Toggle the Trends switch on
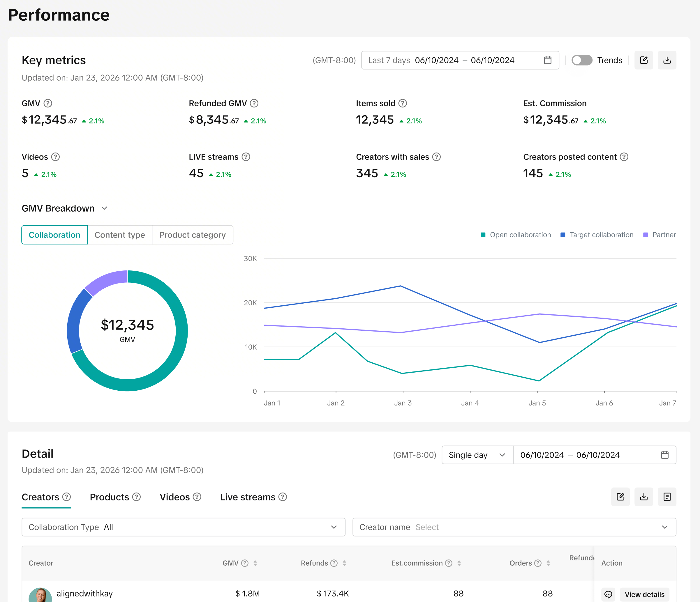Viewport: 700px width, 602px height. 582,60
